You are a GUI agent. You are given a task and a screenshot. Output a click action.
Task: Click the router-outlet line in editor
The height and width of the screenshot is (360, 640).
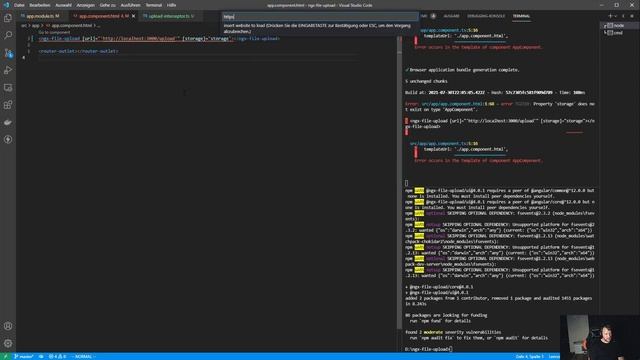78,51
